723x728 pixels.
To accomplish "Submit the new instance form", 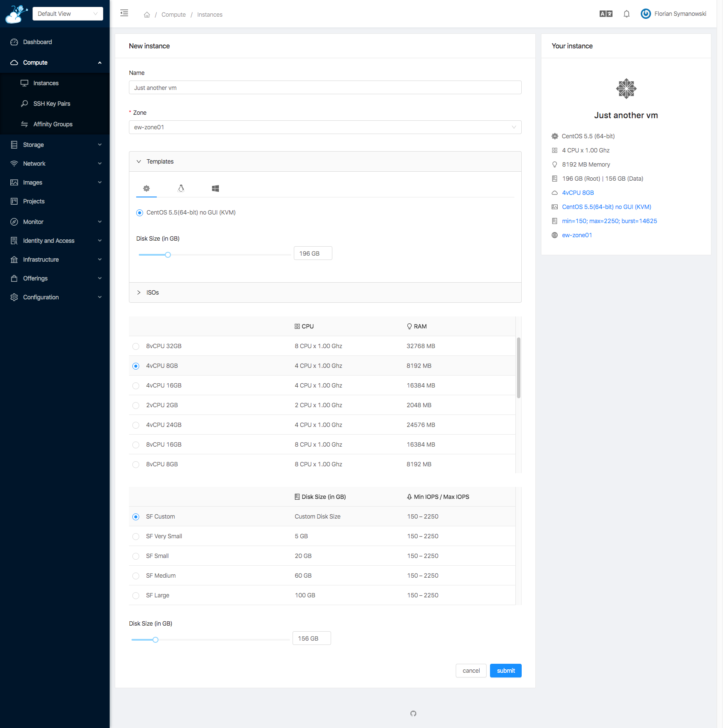I will pyautogui.click(x=506, y=671).
